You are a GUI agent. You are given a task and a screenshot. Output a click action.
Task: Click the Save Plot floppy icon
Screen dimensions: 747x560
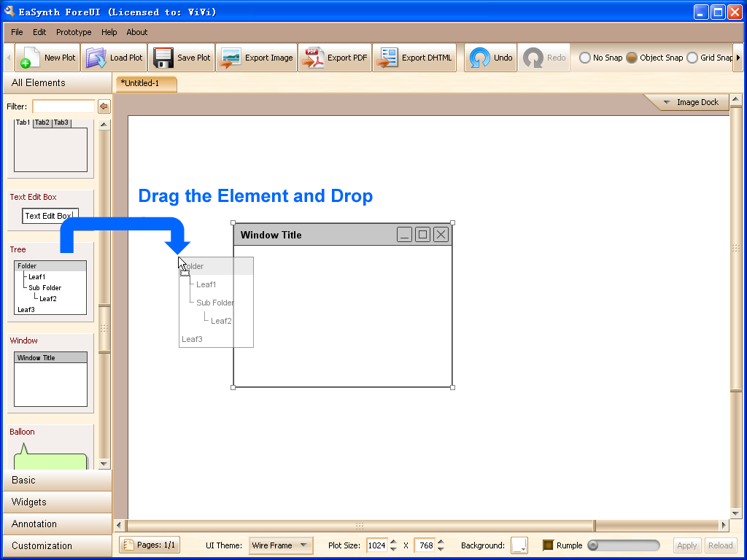(163, 58)
